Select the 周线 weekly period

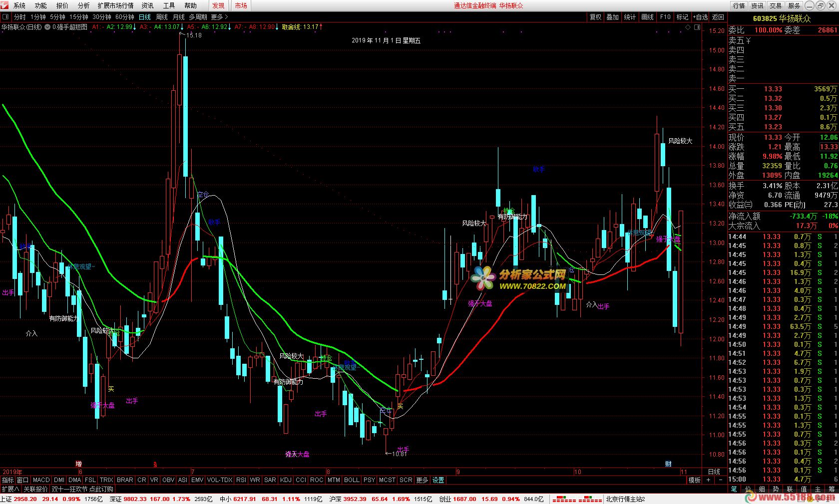click(162, 17)
